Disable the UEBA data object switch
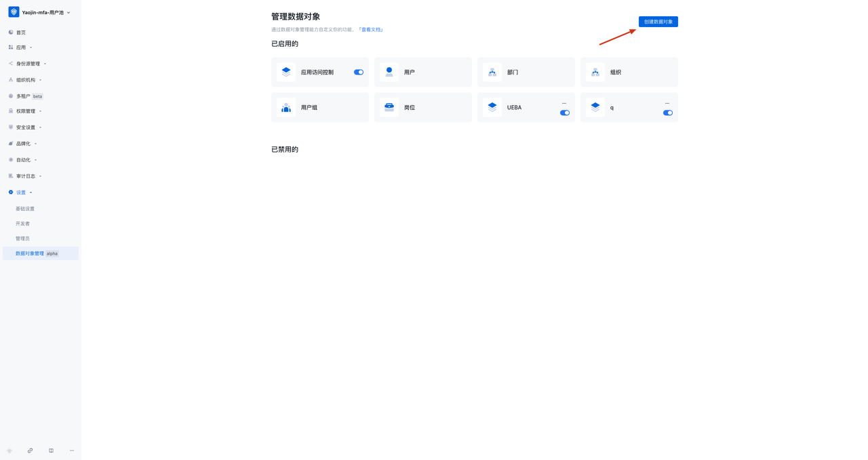 564,113
